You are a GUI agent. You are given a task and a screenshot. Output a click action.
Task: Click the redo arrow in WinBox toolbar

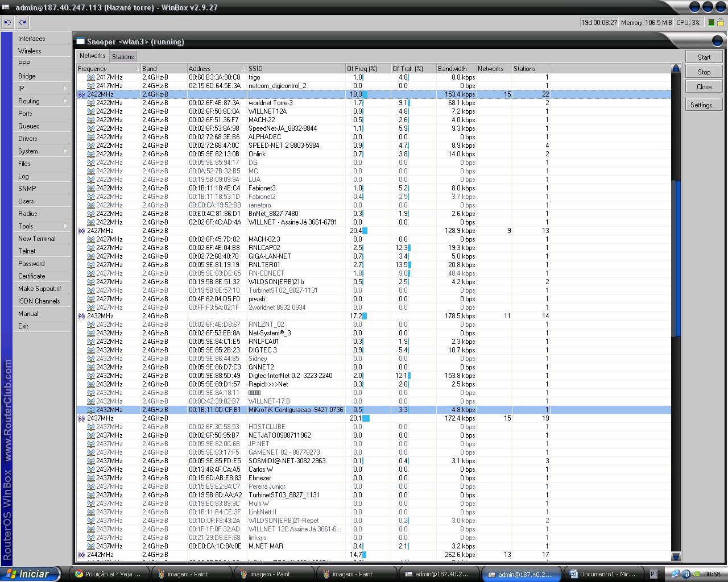(x=22, y=22)
